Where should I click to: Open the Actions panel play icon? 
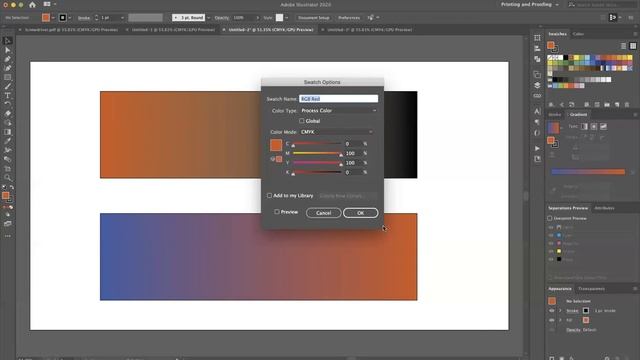point(537,148)
